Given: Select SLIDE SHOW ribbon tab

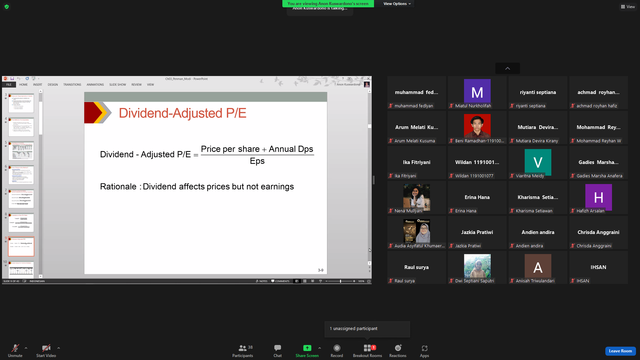Looking at the screenshot, I should 118,84.
